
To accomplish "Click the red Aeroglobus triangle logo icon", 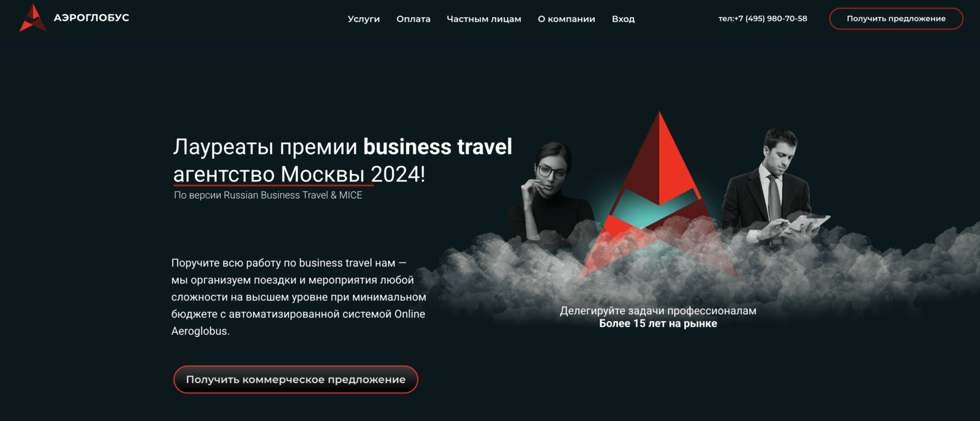I will click(33, 18).
